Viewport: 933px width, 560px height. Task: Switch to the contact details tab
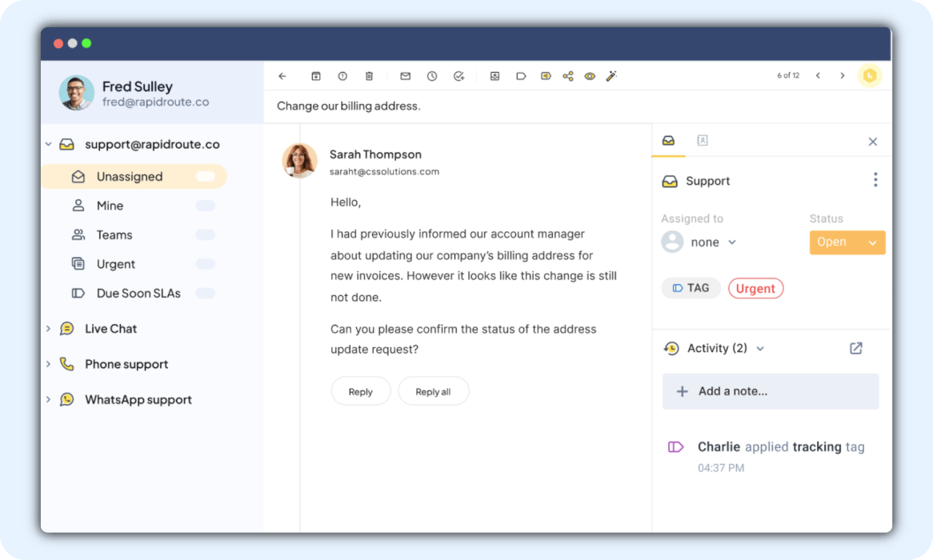point(703,141)
